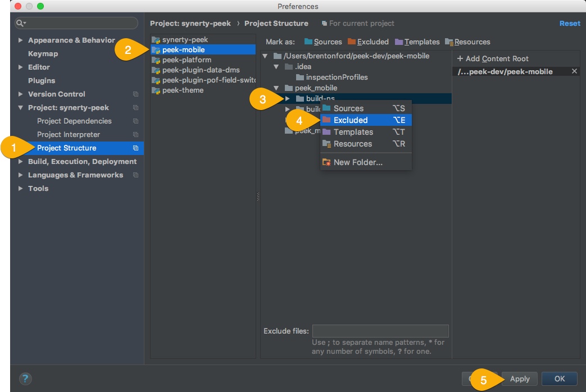Viewport: 586px width, 392px height.
Task: Collapse the Project: synerty-peek section
Action: coord(21,108)
